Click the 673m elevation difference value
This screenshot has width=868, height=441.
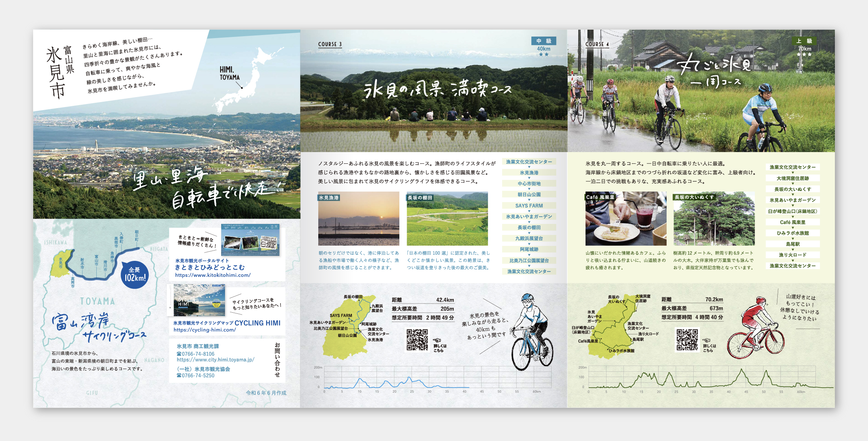tap(716, 308)
